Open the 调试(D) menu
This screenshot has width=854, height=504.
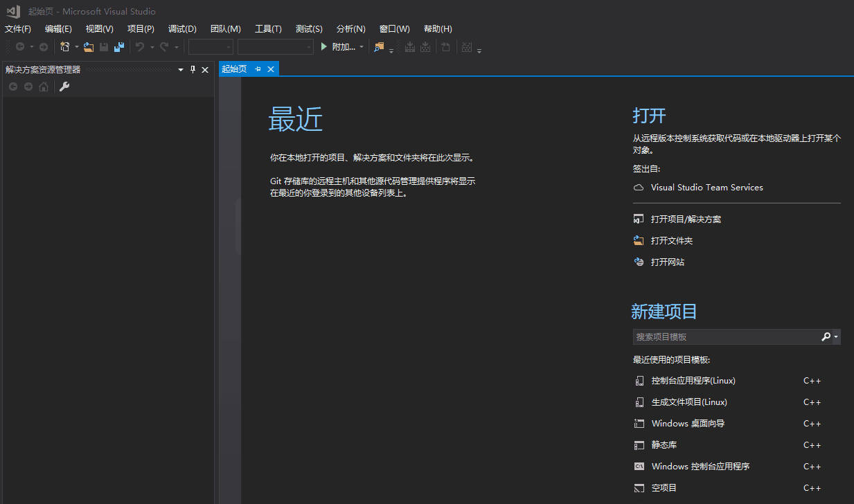coord(182,29)
